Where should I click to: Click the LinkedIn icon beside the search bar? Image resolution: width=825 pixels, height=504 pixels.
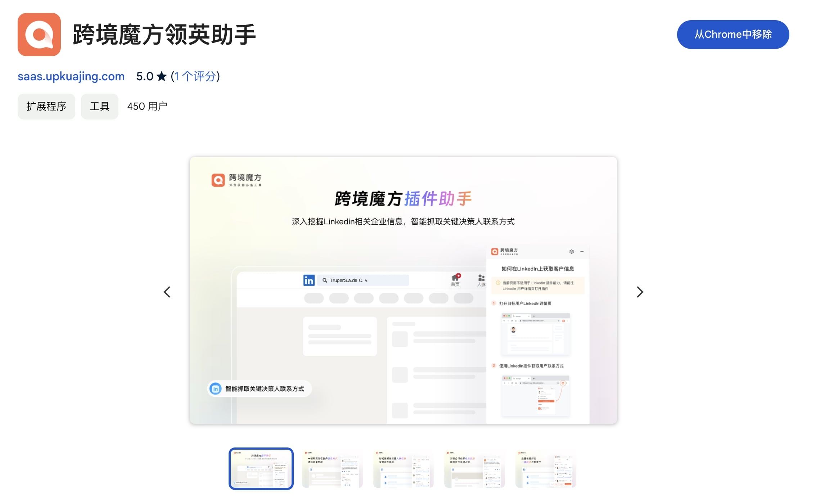click(309, 280)
